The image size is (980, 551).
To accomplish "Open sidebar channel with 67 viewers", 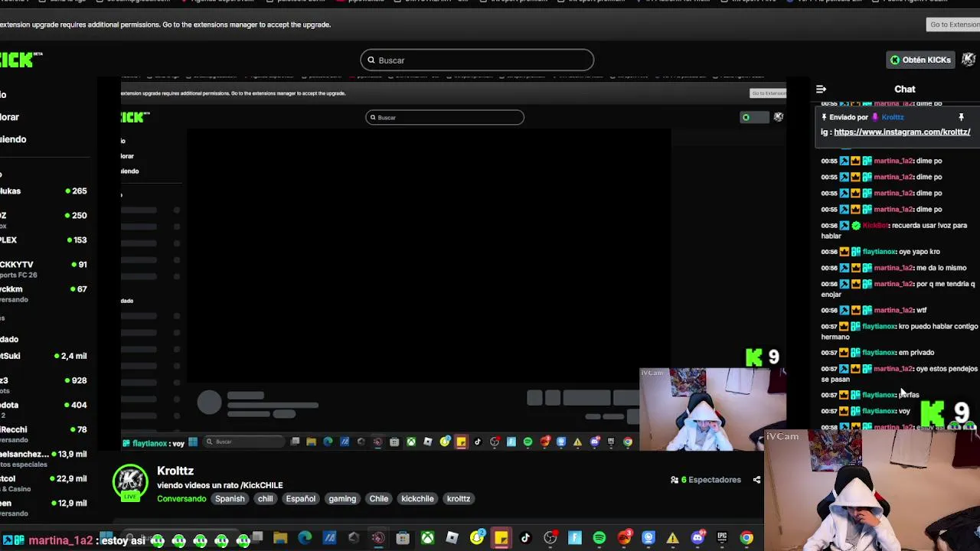I will [x=44, y=293].
